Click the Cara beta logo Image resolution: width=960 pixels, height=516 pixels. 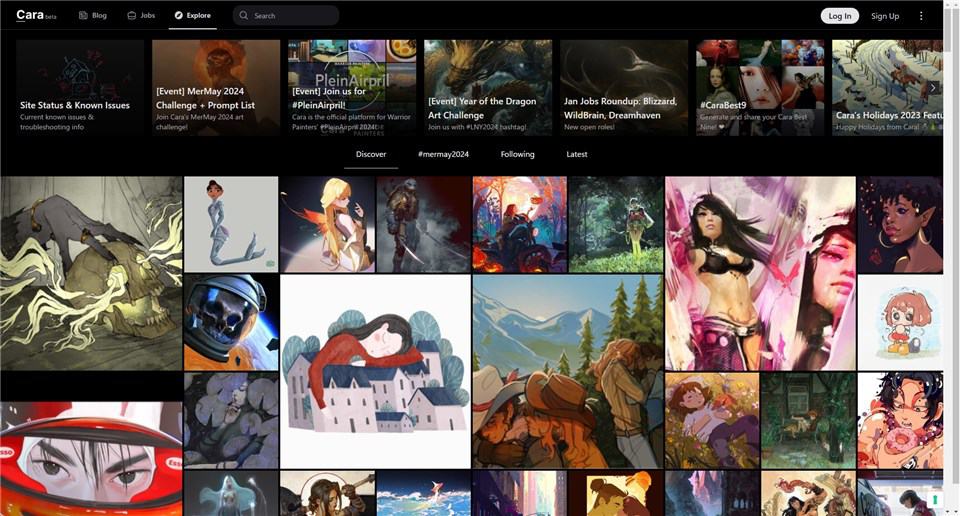coord(36,15)
